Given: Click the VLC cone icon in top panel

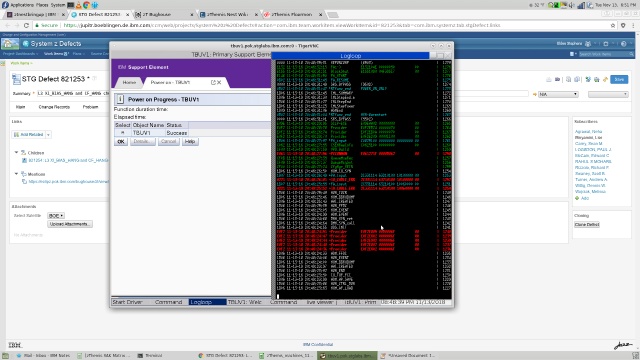Looking at the screenshot, I should tap(78, 5).
